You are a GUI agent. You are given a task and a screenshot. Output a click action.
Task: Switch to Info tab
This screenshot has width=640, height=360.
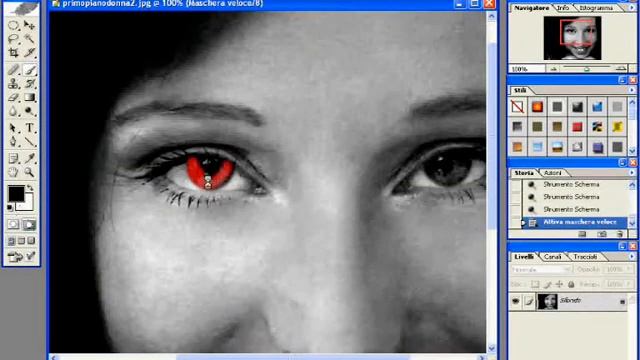click(563, 8)
